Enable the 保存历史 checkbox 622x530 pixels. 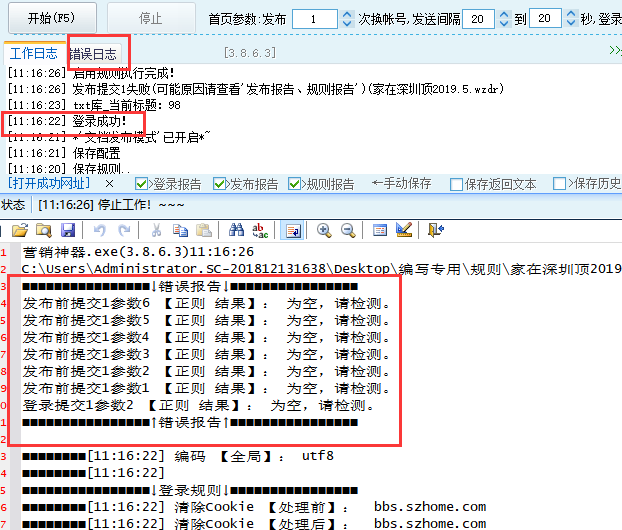click(559, 184)
